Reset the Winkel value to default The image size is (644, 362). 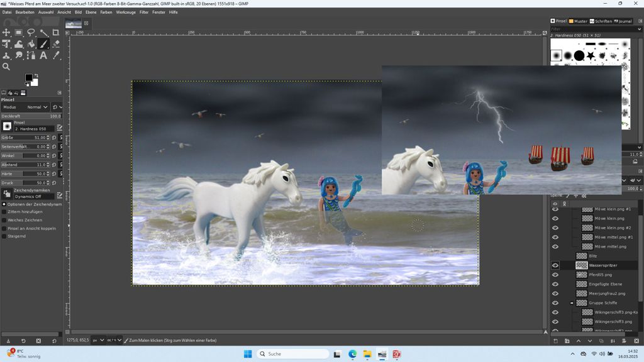click(x=54, y=156)
